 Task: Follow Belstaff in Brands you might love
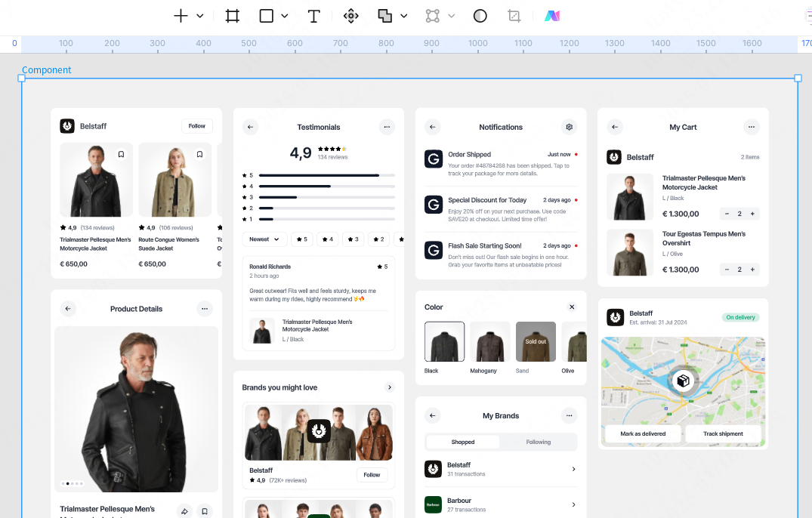(372, 474)
